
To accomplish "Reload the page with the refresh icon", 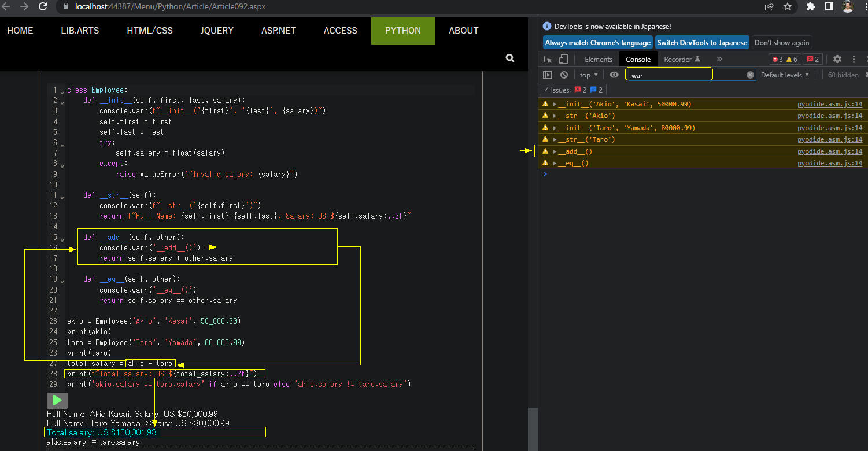I will click(43, 6).
